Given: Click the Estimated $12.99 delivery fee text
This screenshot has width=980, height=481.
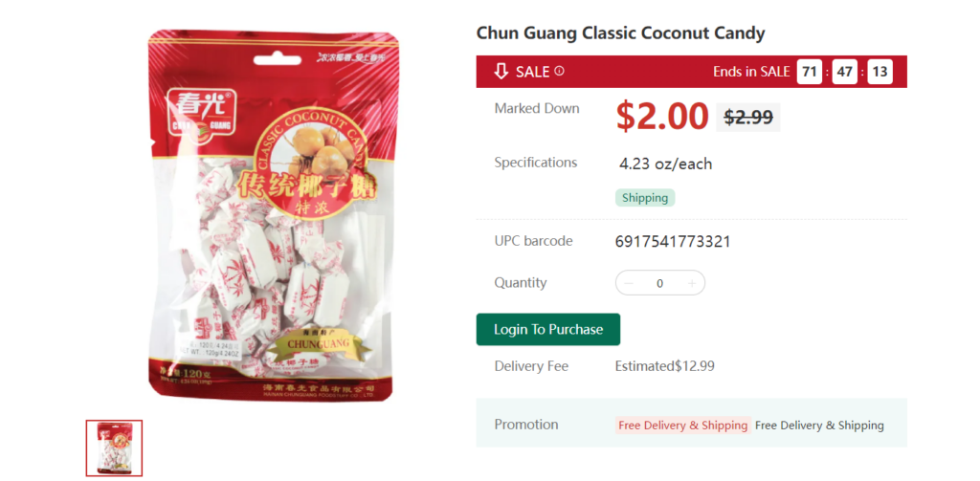Looking at the screenshot, I should click(x=664, y=366).
